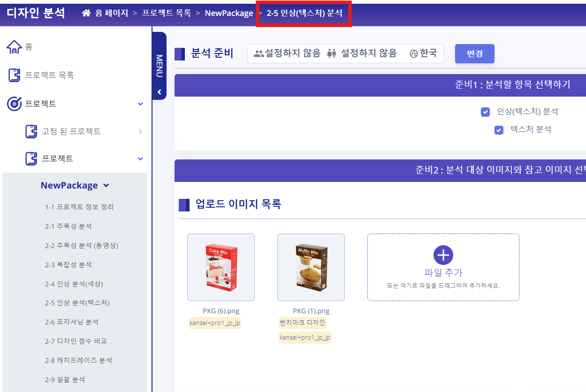
Task: Uncheck 텍스처 분석 checkbox
Action: pyautogui.click(x=499, y=130)
